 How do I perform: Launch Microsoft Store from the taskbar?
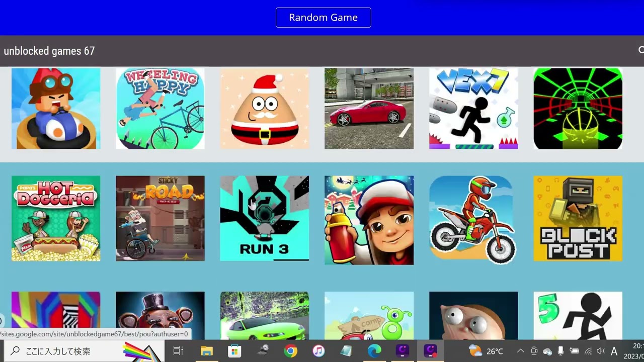coord(234,351)
